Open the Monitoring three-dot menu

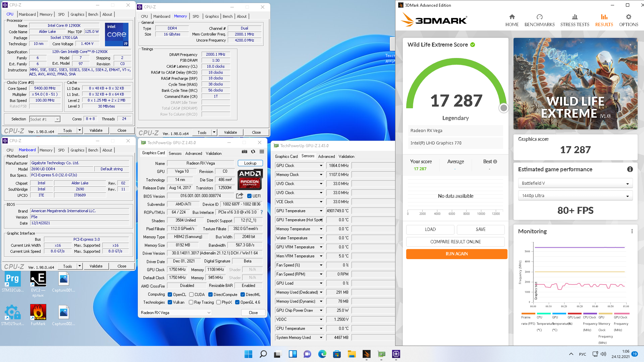coord(632,231)
